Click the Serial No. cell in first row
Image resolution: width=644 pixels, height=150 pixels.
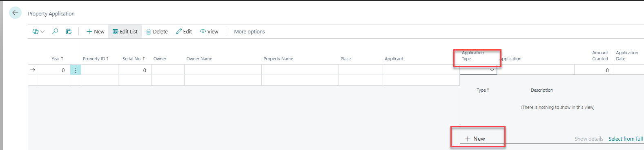pos(135,70)
